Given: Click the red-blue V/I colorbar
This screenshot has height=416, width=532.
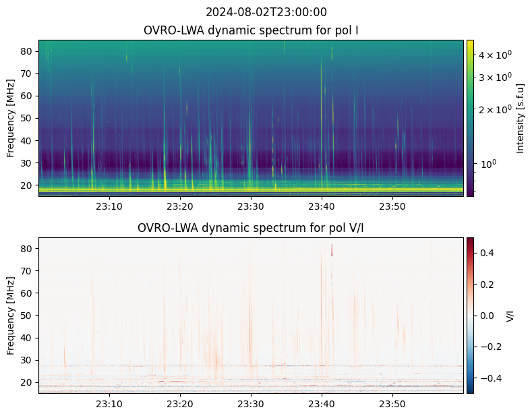Looking at the screenshot, I should pos(470,315).
